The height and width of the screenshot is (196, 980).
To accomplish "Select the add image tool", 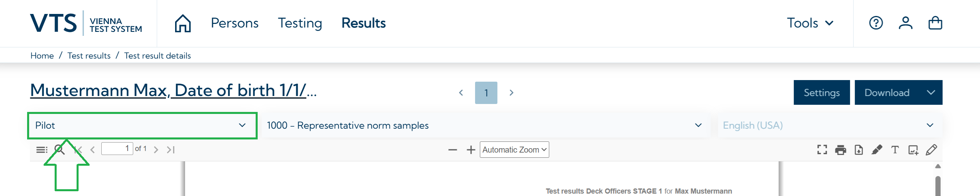I will (x=913, y=150).
